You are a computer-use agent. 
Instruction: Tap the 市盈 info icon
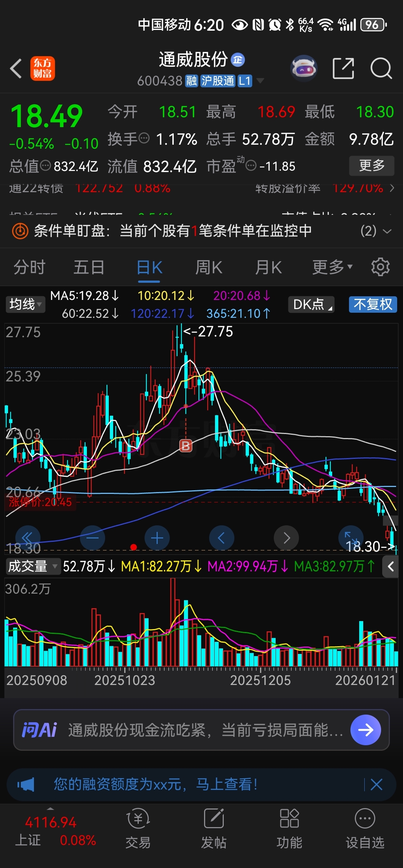[x=251, y=166]
